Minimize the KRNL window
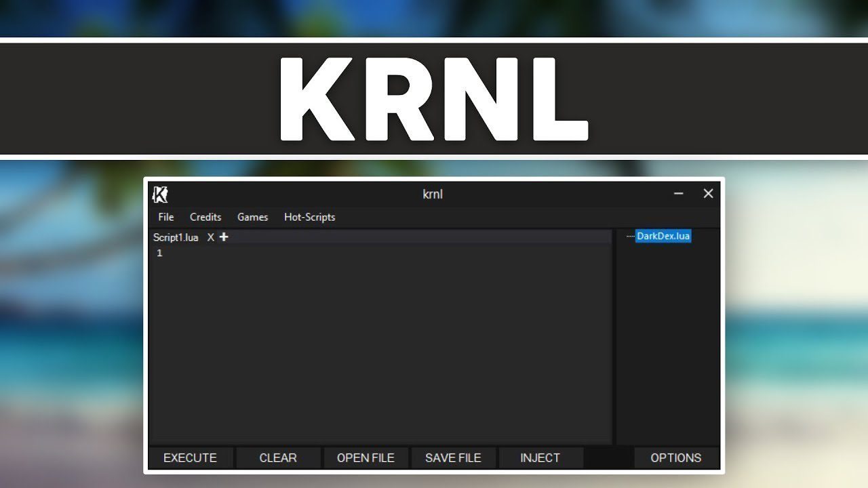Screen dimensions: 868x488 click(x=678, y=194)
